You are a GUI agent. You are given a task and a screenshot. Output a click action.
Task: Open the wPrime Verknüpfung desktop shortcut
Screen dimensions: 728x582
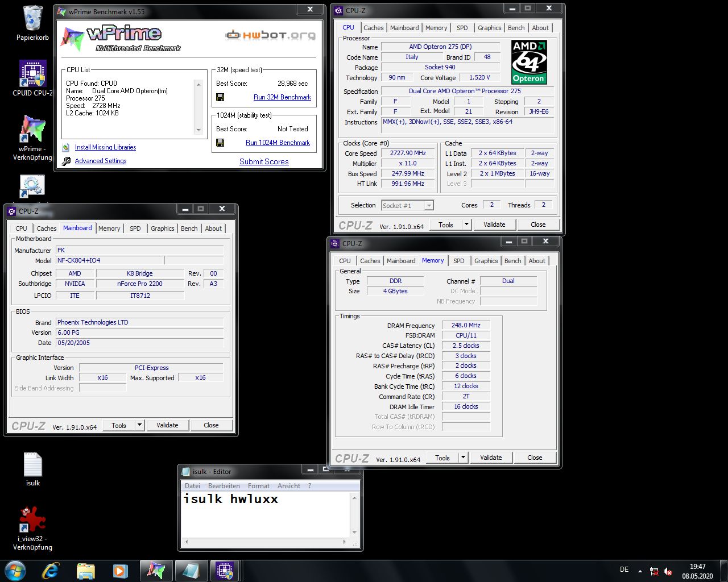point(33,138)
